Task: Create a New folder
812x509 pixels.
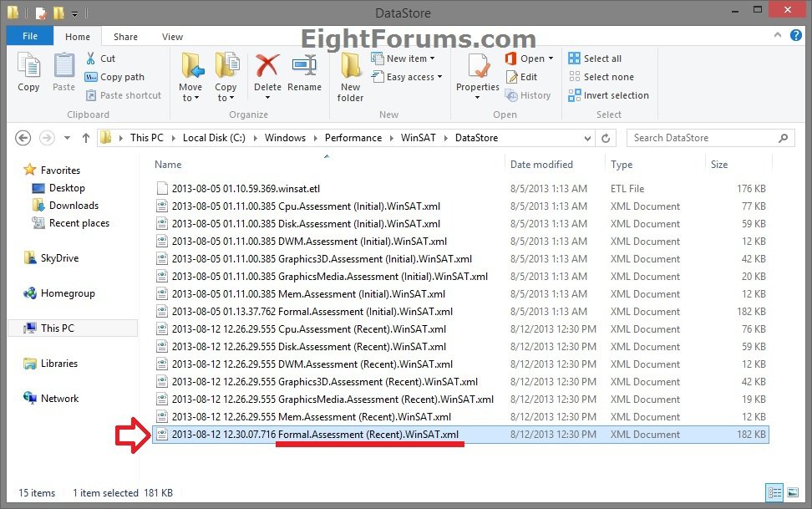Action: pos(351,77)
